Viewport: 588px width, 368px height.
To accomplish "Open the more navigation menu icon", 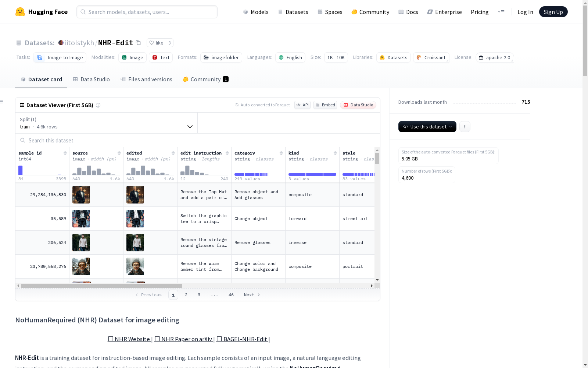I will click(501, 12).
